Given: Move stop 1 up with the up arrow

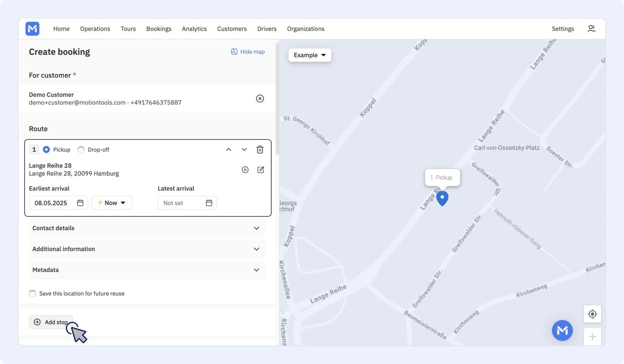Looking at the screenshot, I should (x=229, y=150).
